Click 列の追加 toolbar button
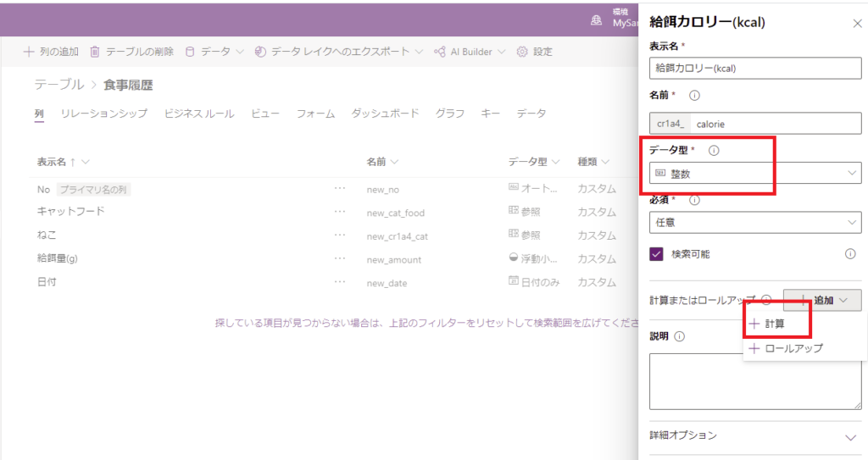Image resolution: width=868 pixels, height=460 pixels. pos(51,52)
